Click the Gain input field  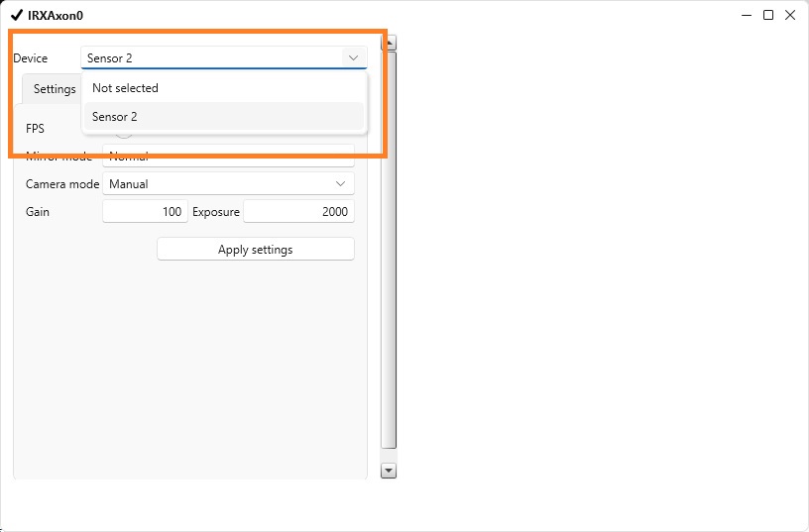(x=145, y=211)
